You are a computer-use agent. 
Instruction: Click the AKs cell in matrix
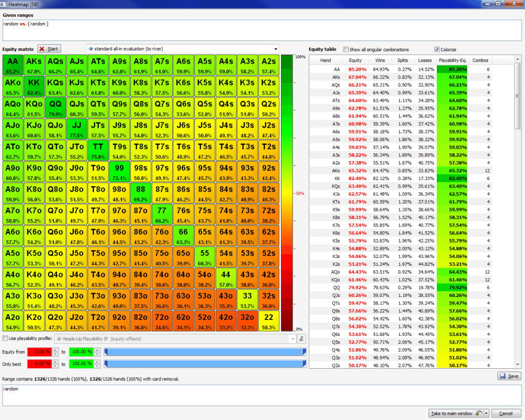(34, 65)
